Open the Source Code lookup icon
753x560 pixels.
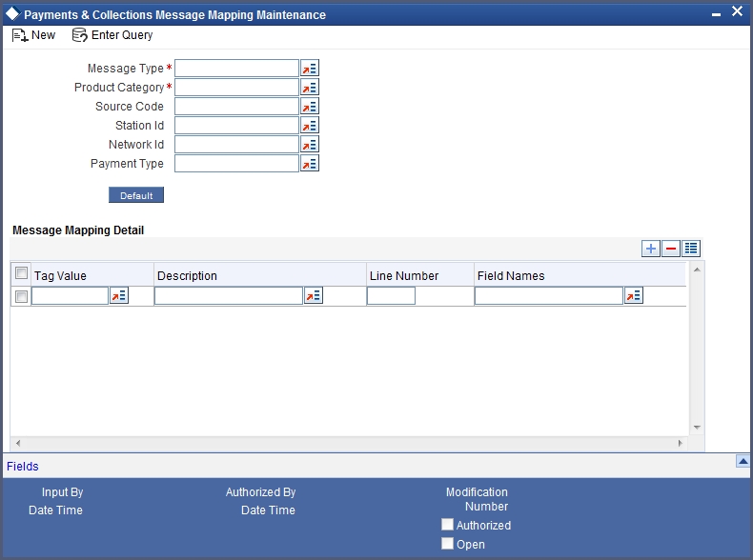point(310,106)
